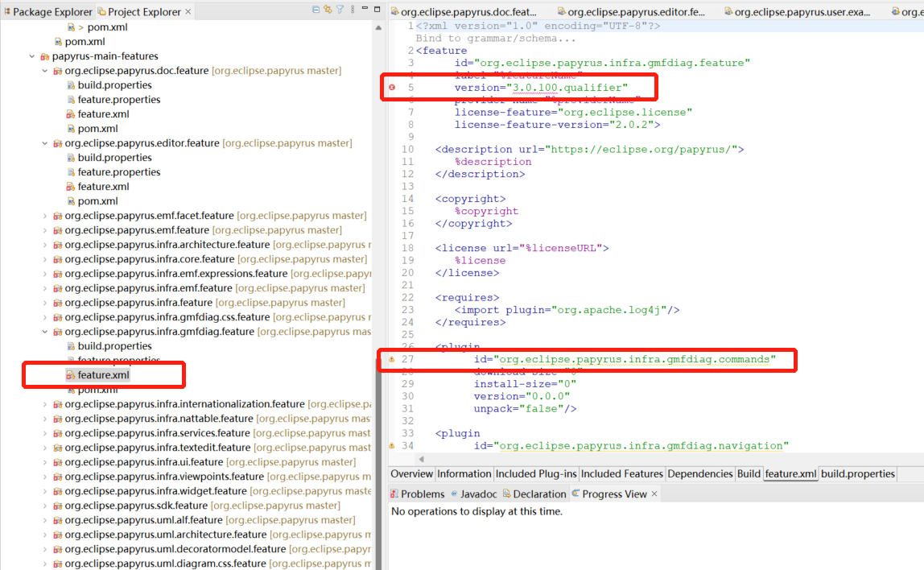This screenshot has width=924, height=570.
Task: Open the org.eclipse.papyrus.user.exa... editor tab
Action: tap(798, 12)
